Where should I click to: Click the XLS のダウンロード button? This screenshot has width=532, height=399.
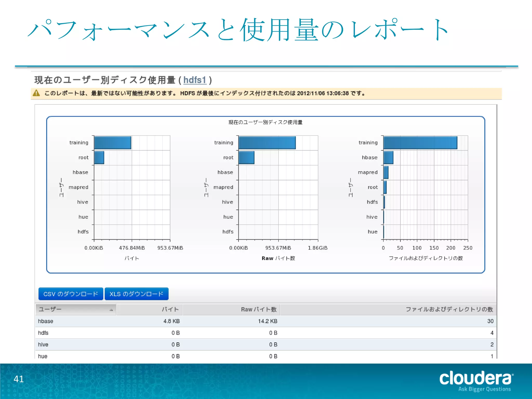click(136, 294)
